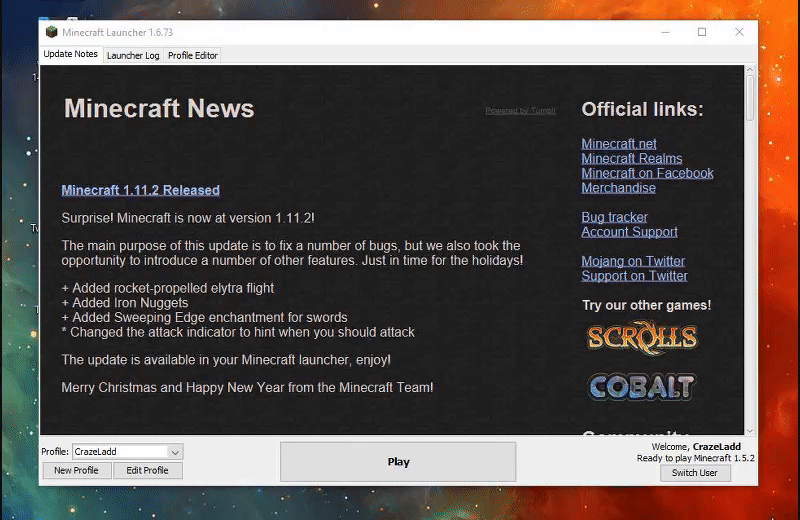Image resolution: width=800 pixels, height=520 pixels.
Task: Click 'Surprise! Minecraft is now at version 1.11.2!'
Action: click(188, 218)
